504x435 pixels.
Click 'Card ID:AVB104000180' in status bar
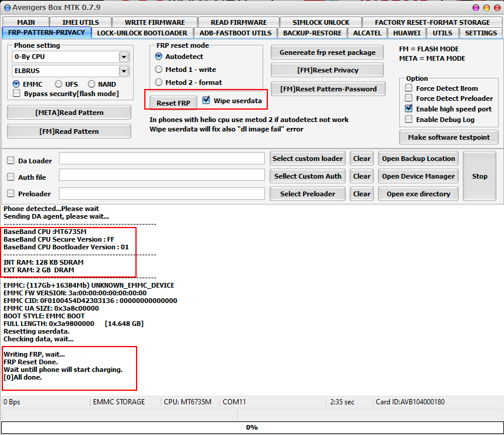click(x=410, y=402)
